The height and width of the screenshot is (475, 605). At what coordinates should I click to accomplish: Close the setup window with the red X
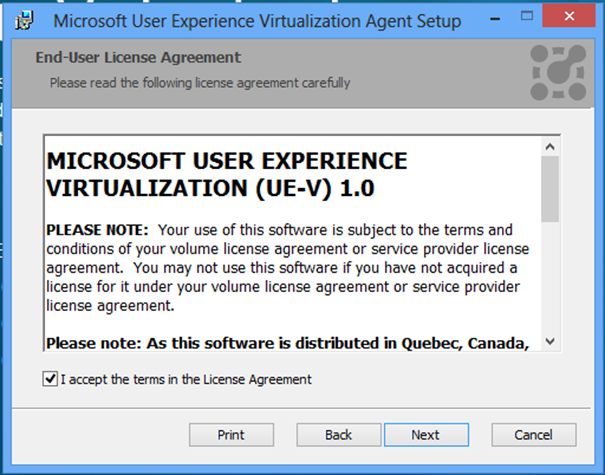569,16
